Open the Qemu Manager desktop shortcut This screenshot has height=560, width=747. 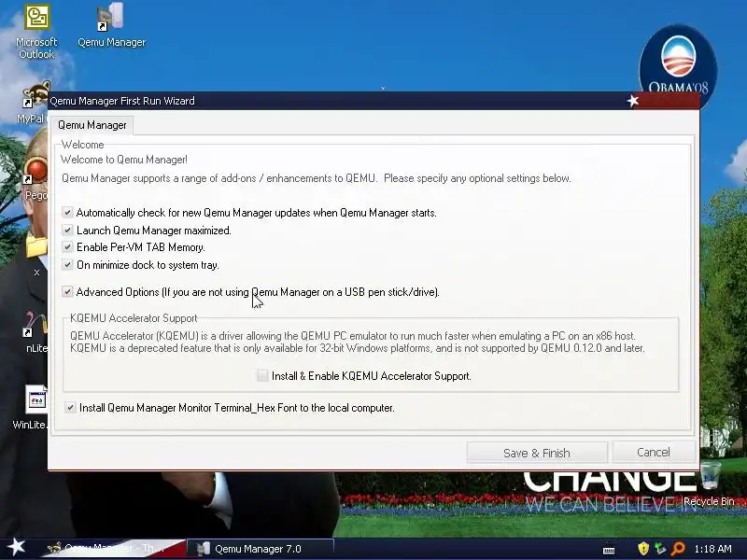point(111,25)
